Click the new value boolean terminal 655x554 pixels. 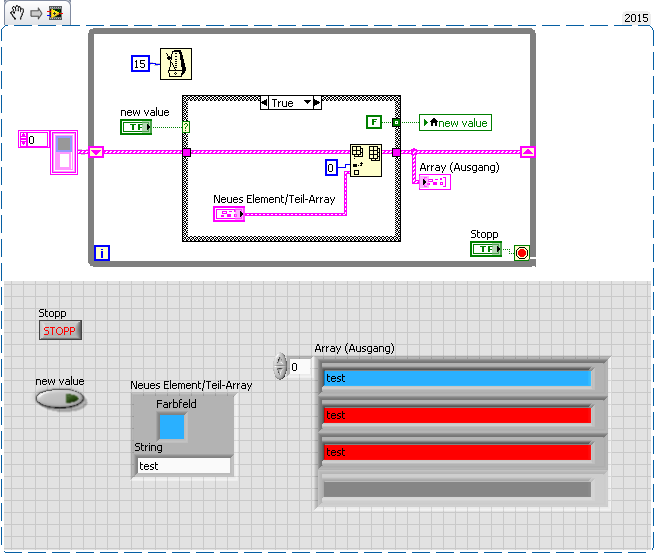tap(136, 127)
